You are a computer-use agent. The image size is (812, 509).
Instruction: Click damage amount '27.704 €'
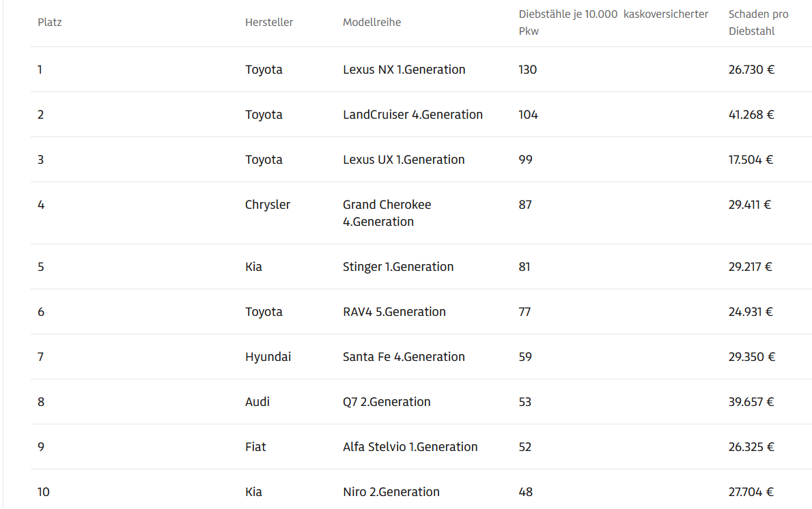tap(751, 491)
